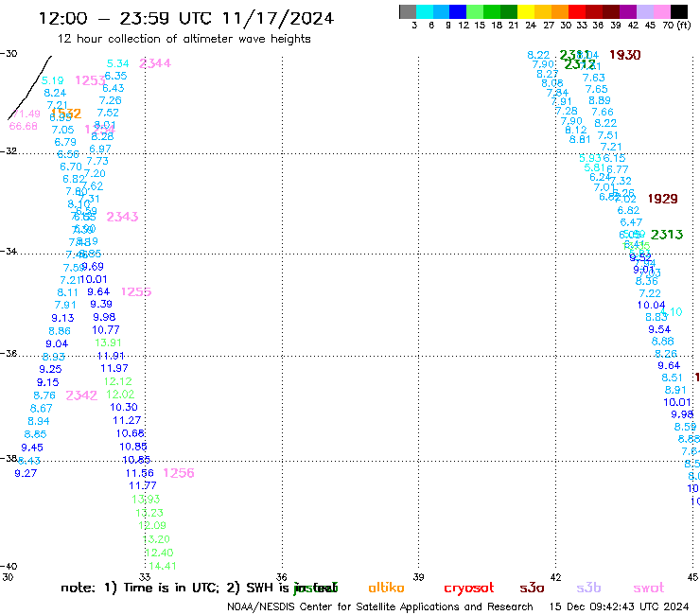Click the wave height value '6.70'
700x615 pixels.
click(x=71, y=167)
